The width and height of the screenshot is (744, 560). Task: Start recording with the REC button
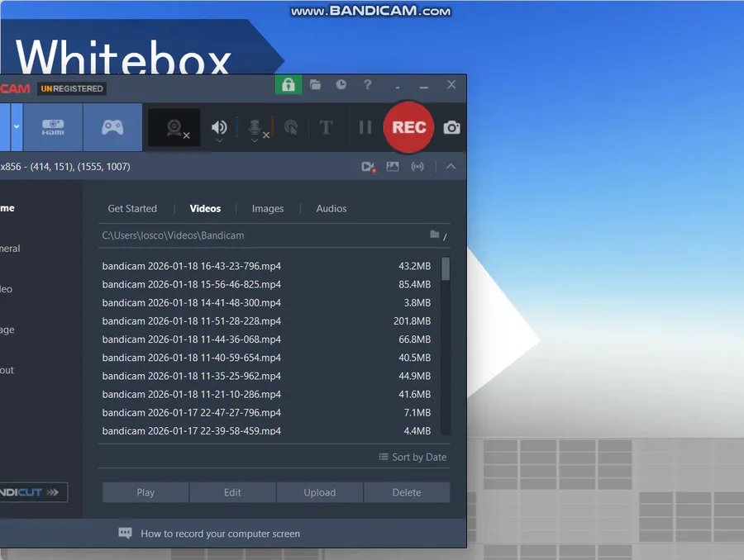click(x=408, y=127)
